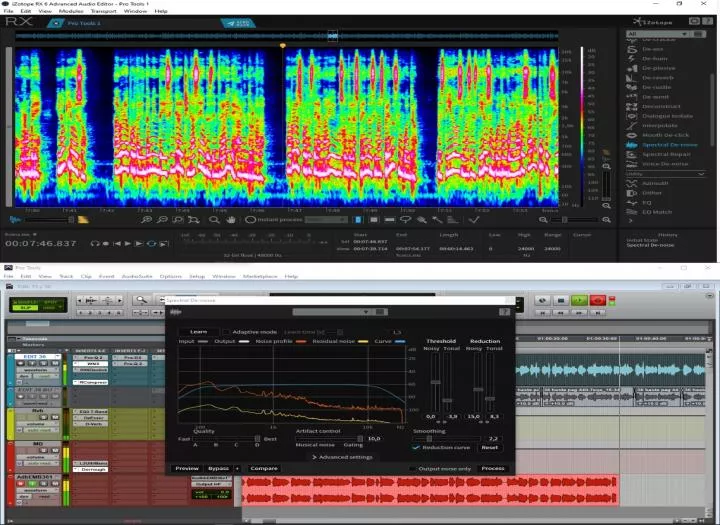The image size is (720, 525).
Task: Select the lasso selection tool in RX
Action: coord(405,220)
